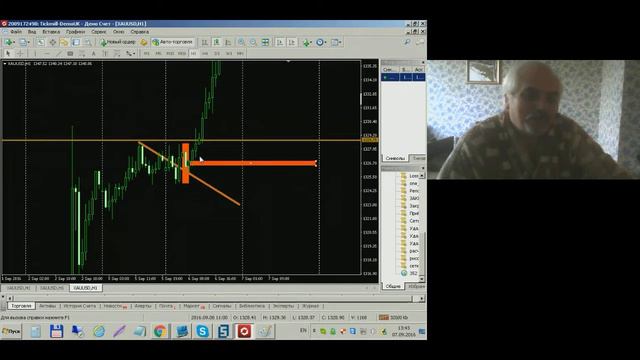Image resolution: width=640 pixels, height=360 pixels.
Task: Open the templates dropdown
Action: click(336, 42)
